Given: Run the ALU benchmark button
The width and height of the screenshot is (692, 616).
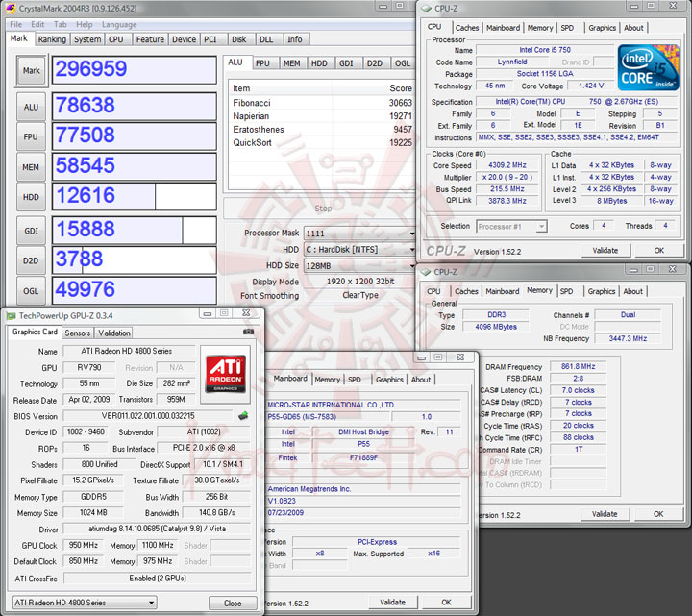Looking at the screenshot, I should click(x=31, y=107).
